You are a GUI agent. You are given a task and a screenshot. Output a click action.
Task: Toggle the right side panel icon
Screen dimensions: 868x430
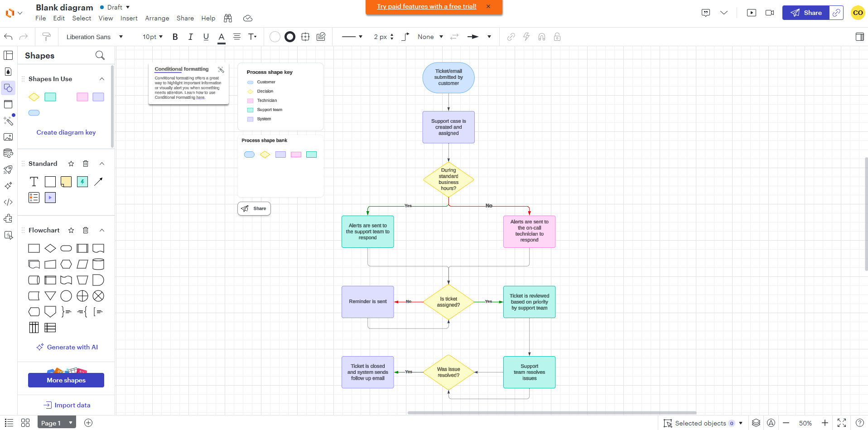[859, 37]
